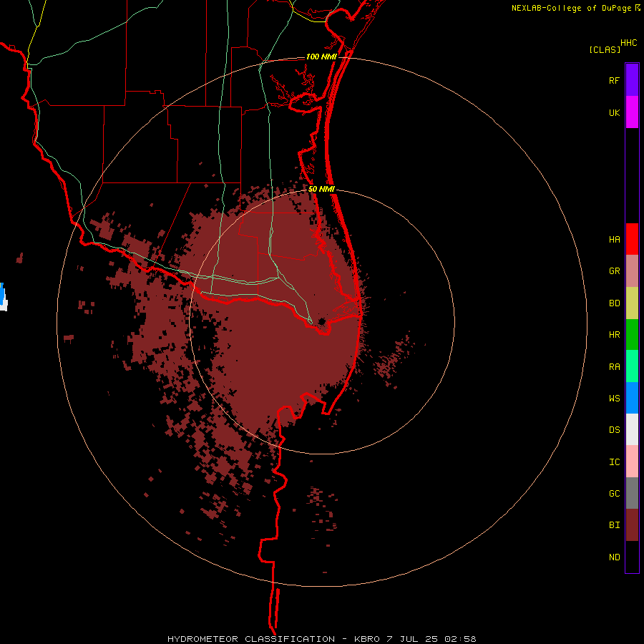Click the RA legend label

(615, 367)
